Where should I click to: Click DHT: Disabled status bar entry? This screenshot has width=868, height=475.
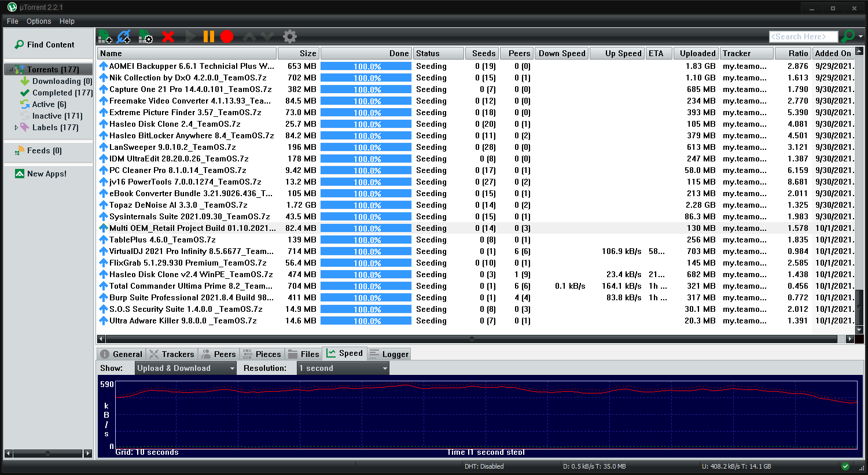pos(484,466)
